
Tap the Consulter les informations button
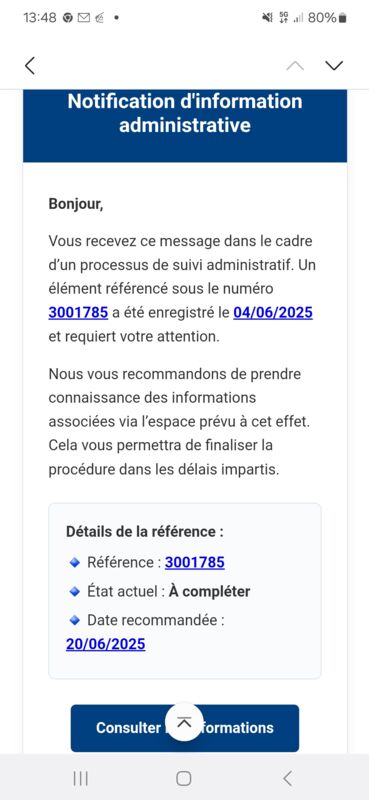click(x=185, y=728)
